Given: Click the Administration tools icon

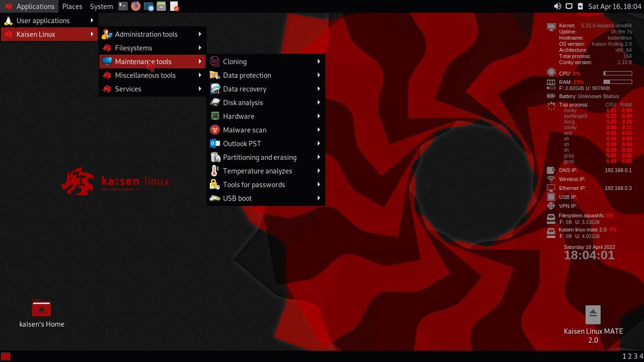Looking at the screenshot, I should pyautogui.click(x=107, y=34).
